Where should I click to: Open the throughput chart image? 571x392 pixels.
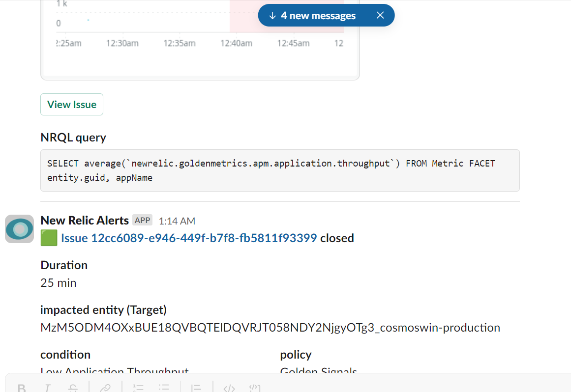click(x=200, y=39)
